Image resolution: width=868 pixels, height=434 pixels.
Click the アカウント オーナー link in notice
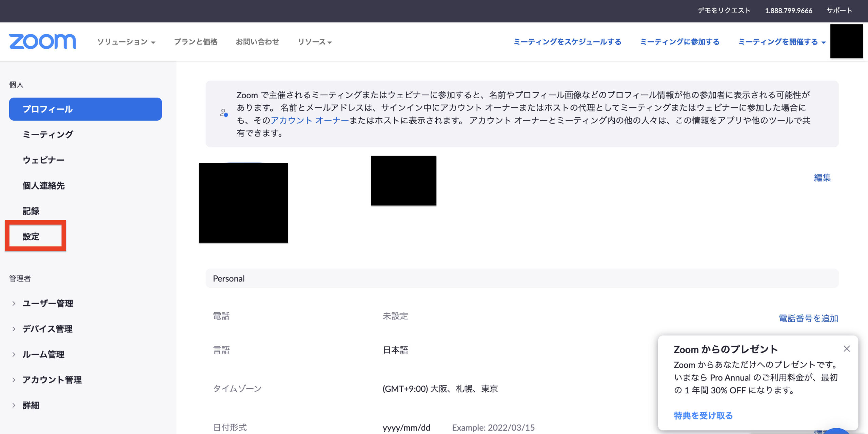pos(310,120)
